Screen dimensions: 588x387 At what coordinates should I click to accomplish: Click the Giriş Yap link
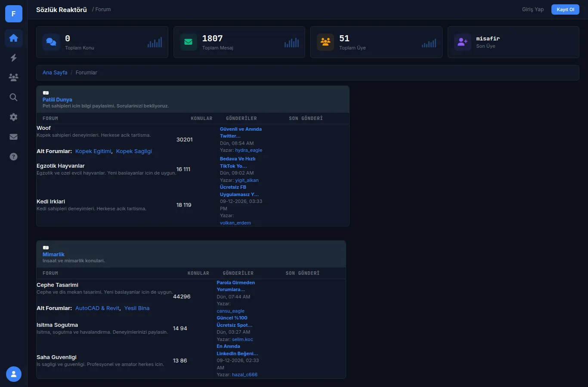(x=533, y=9)
